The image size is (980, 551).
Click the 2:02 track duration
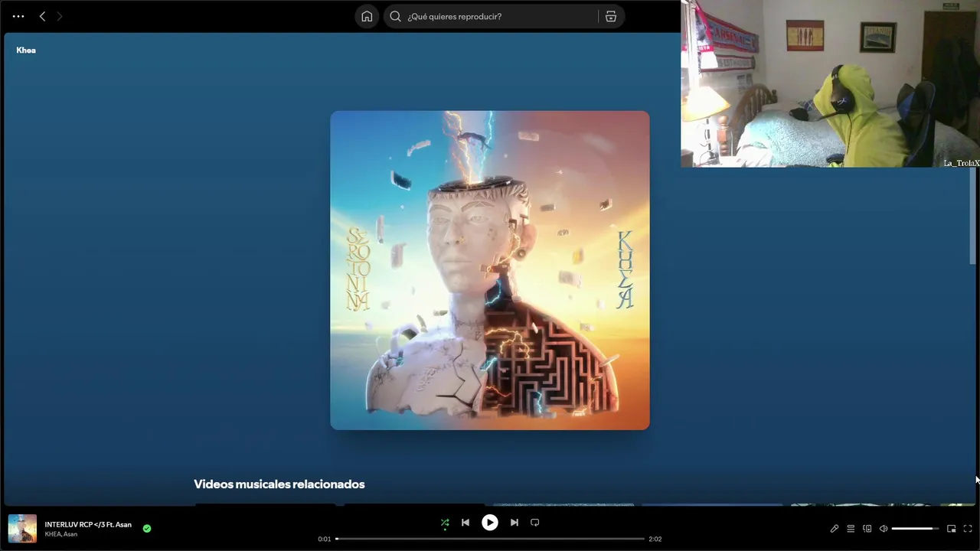click(655, 539)
